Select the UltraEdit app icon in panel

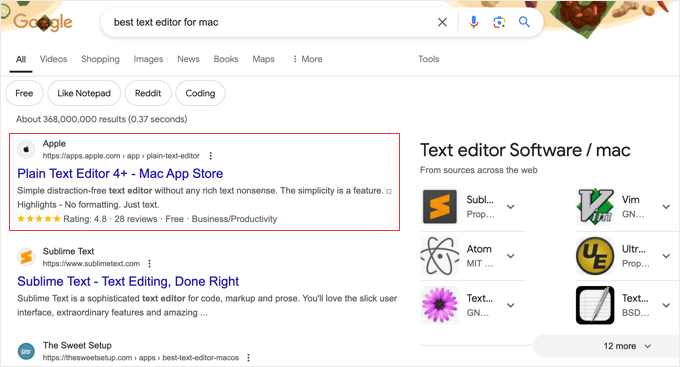pos(595,256)
